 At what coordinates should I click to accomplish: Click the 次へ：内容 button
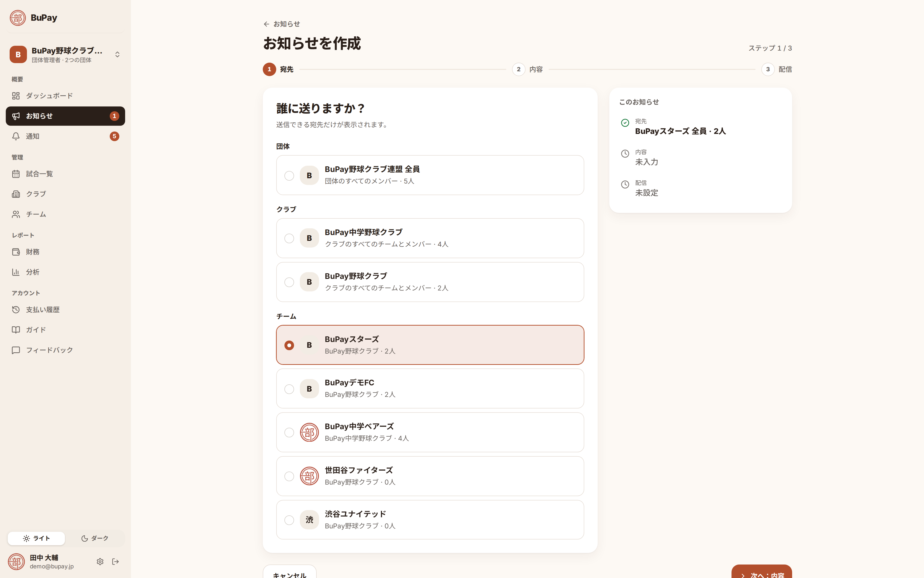point(762,572)
